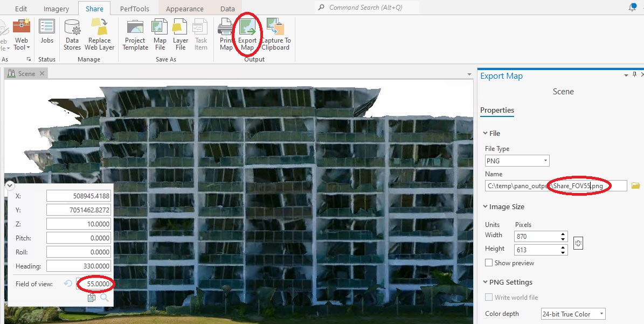Image resolution: width=644 pixels, height=324 pixels.
Task: Enable the Show preview checkbox
Action: (489, 263)
